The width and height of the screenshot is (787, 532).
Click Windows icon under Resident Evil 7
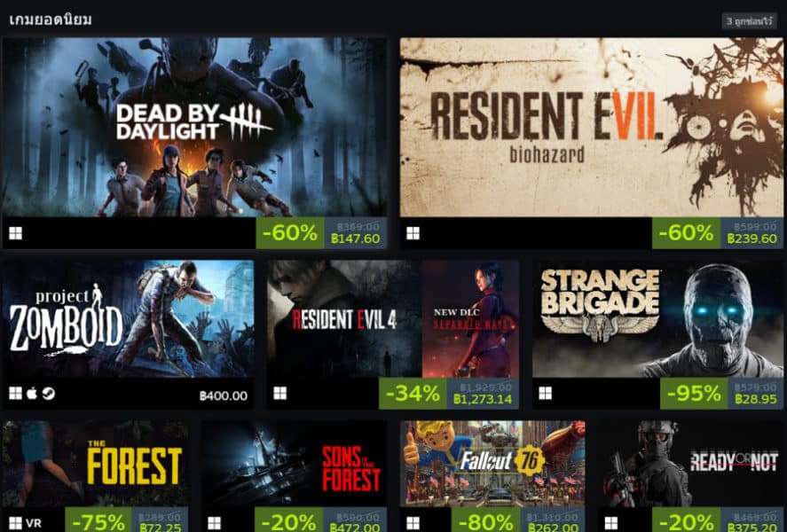[x=413, y=233]
